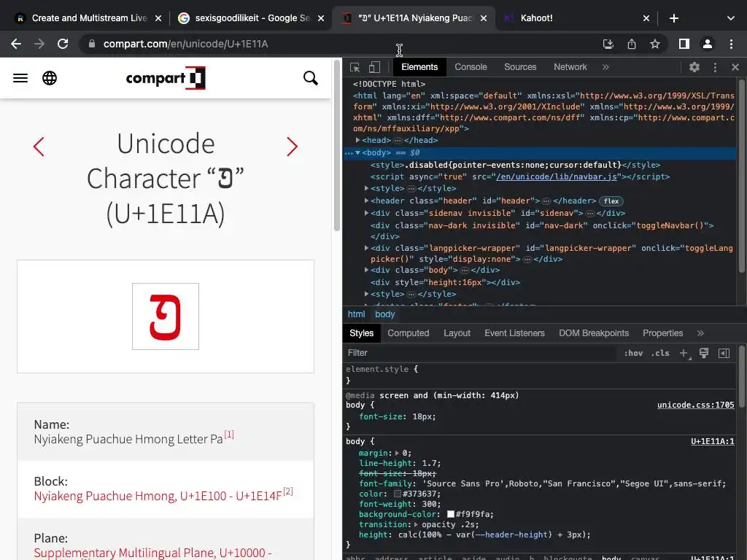
Task: Show more Styles pane tabs
Action: [x=700, y=333]
